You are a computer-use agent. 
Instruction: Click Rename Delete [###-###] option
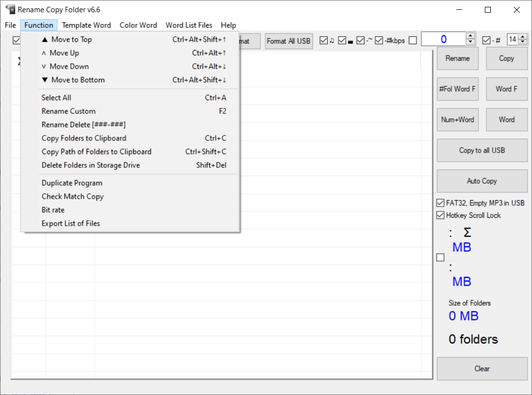click(x=84, y=125)
